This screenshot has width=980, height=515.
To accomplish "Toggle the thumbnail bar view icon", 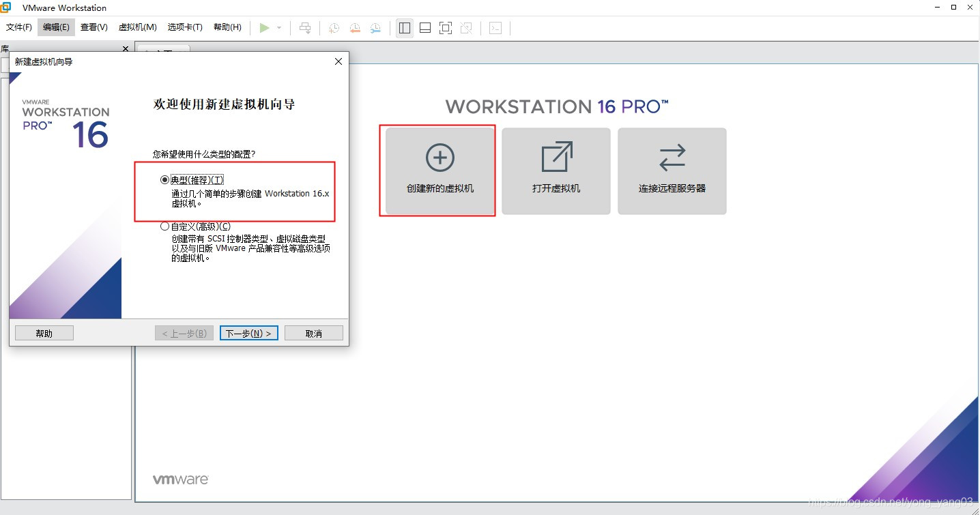I will (425, 28).
